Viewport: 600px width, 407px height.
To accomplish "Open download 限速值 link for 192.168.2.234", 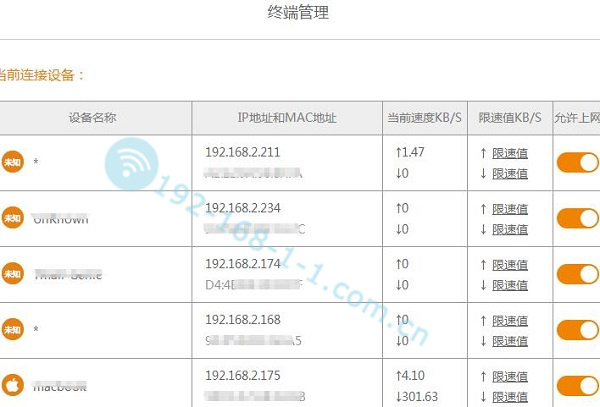I will click(510, 230).
